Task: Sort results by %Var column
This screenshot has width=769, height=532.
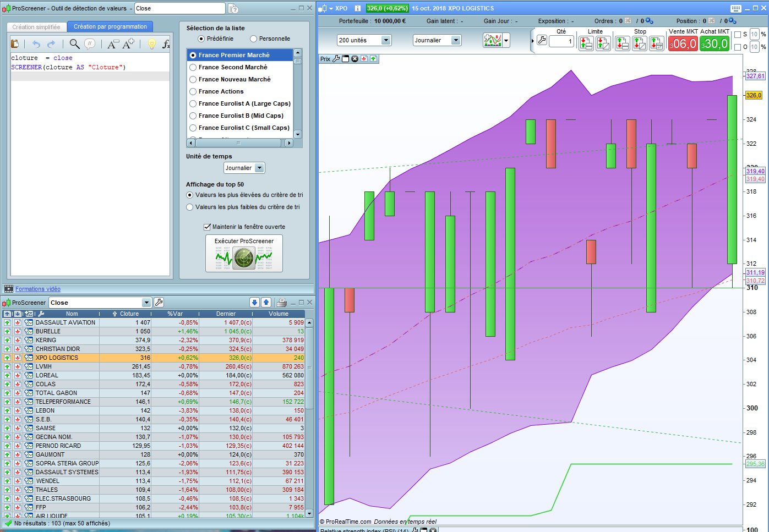Action: [175, 314]
